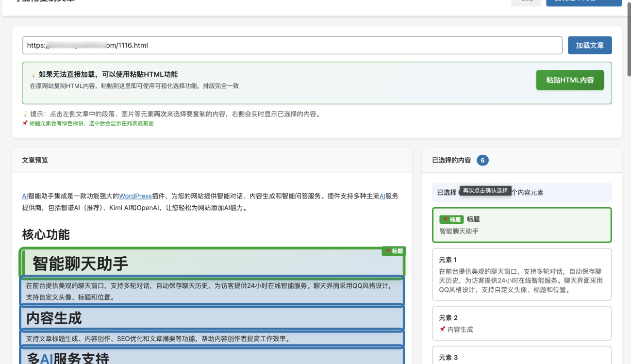Click the lightbulb icon next to HTML paste hint
The height and width of the screenshot is (364, 631).
click(33, 74)
